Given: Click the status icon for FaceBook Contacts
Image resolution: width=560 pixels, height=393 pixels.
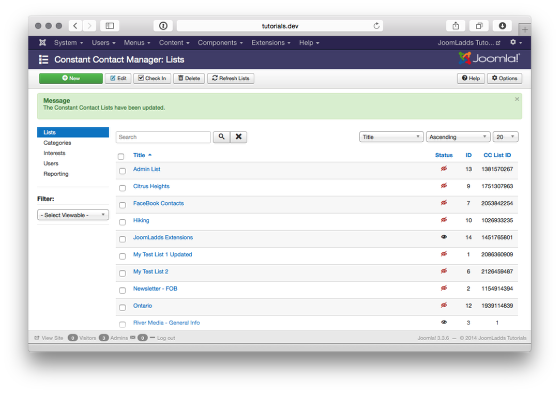Looking at the screenshot, I should pos(444,203).
